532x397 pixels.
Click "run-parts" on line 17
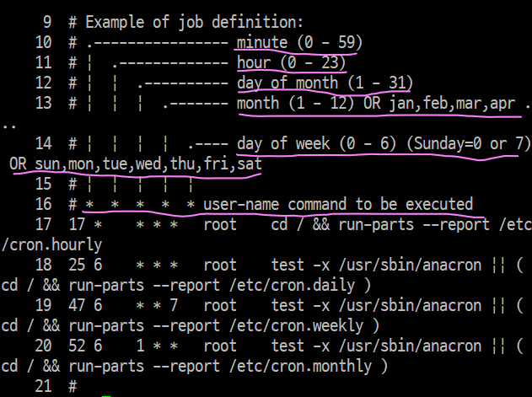point(376,225)
